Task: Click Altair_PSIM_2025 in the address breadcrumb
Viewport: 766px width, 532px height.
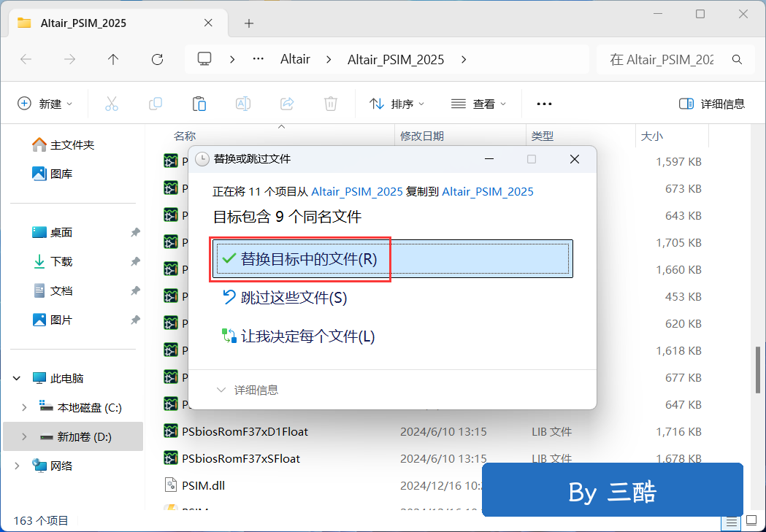Action: click(396, 60)
